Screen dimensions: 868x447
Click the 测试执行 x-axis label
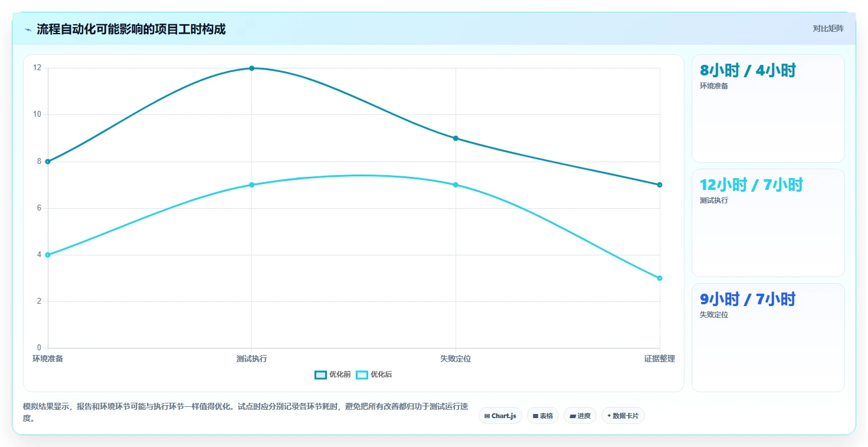pyautogui.click(x=251, y=359)
